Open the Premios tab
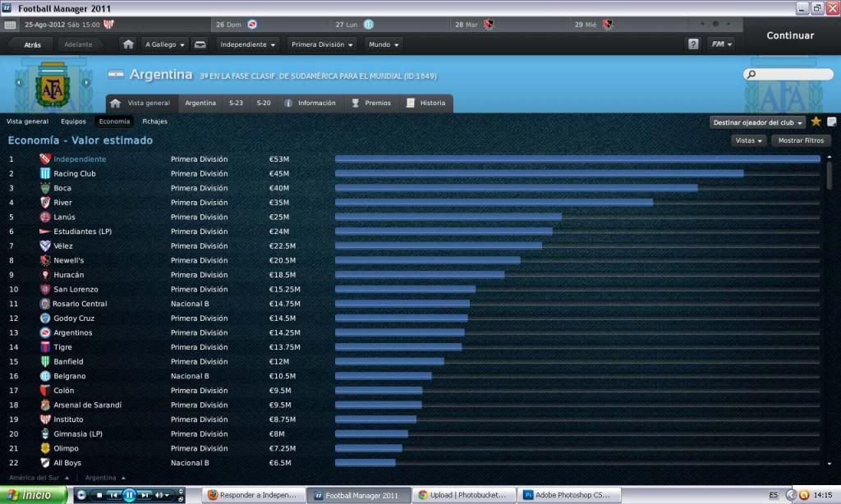Image resolution: width=841 pixels, height=504 pixels. pyautogui.click(x=371, y=103)
